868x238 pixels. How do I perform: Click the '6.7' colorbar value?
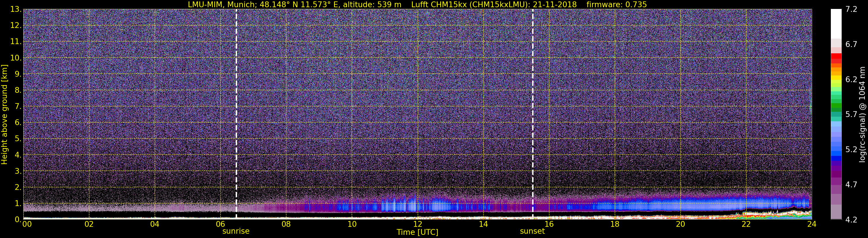click(851, 44)
